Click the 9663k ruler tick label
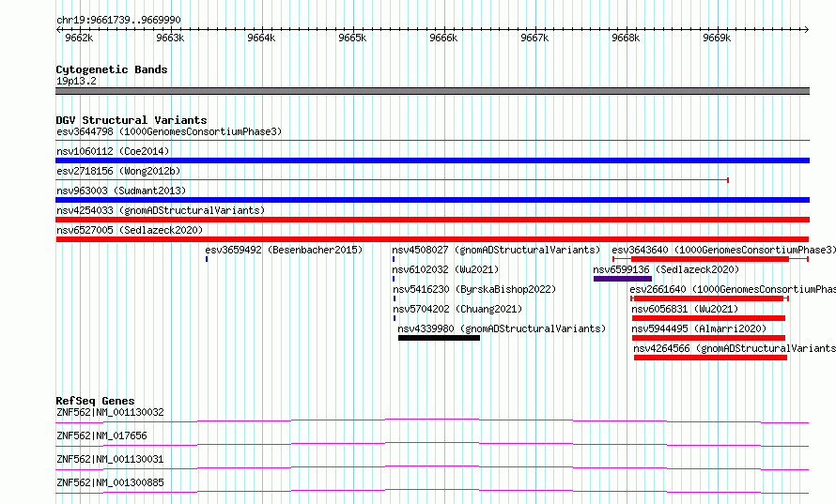 tap(170, 38)
